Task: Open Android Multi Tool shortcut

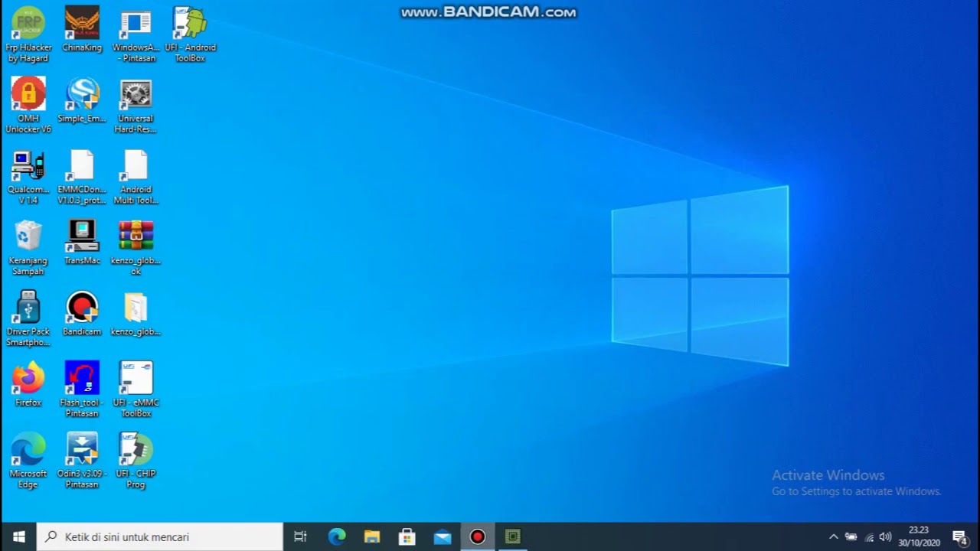Action: coord(136,177)
